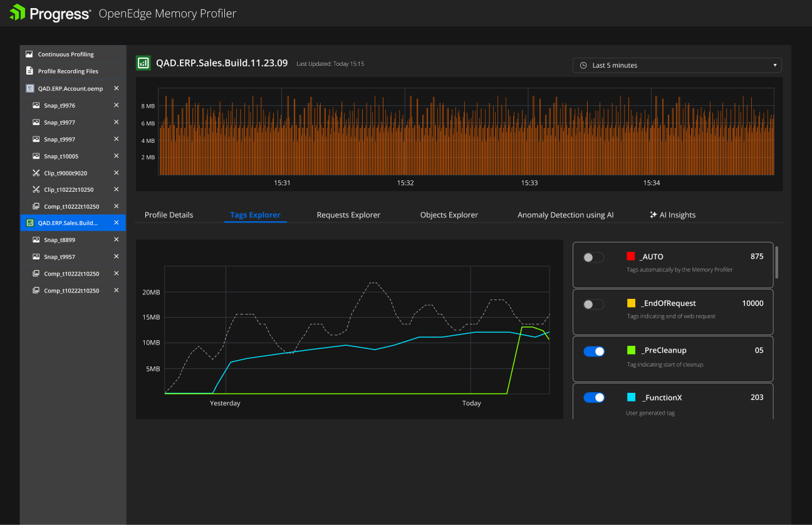Open Anomaly Detection using AI tab
The height and width of the screenshot is (525, 812).
pyautogui.click(x=566, y=215)
